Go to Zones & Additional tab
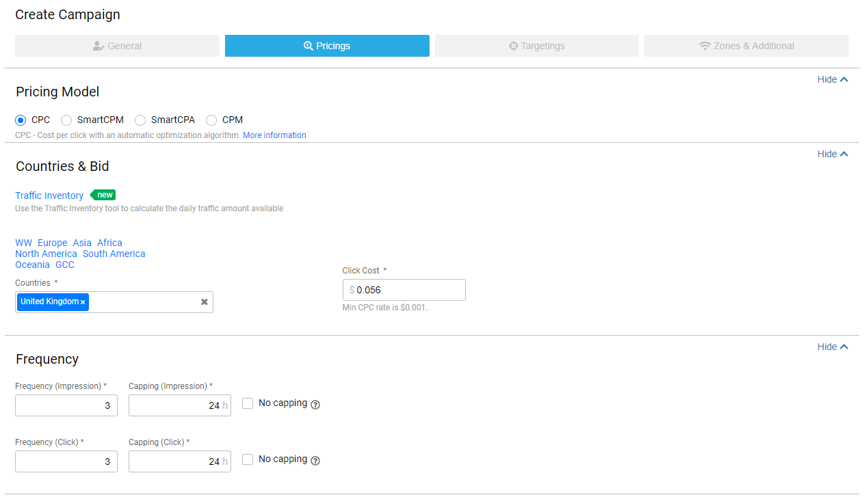This screenshot has height=497, width=868. [746, 46]
